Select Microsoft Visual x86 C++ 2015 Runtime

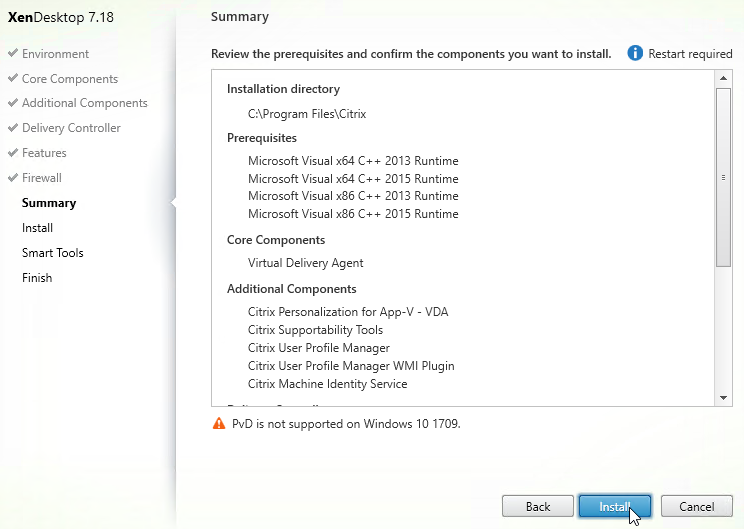click(353, 214)
